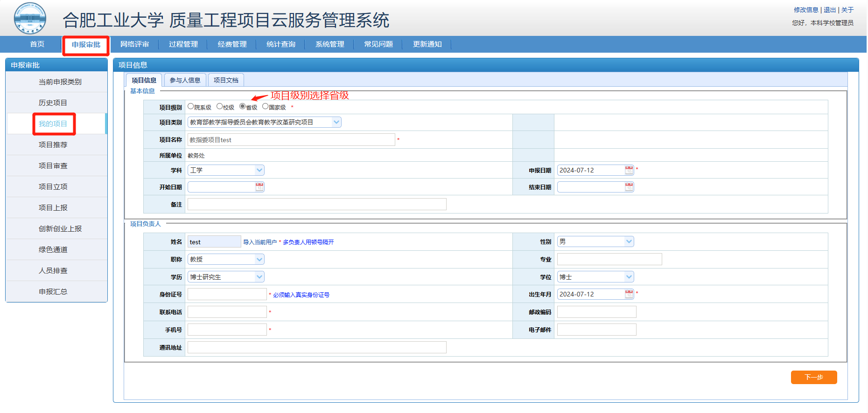Switch to the 项目文档 tab
This screenshot has height=413, width=868.
pos(226,80)
